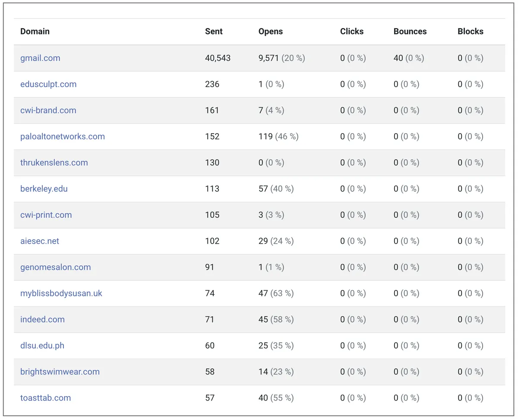Select the 130 sent value for thrukenslens.com
Viewport: 518px width, 420px height.
(212, 163)
